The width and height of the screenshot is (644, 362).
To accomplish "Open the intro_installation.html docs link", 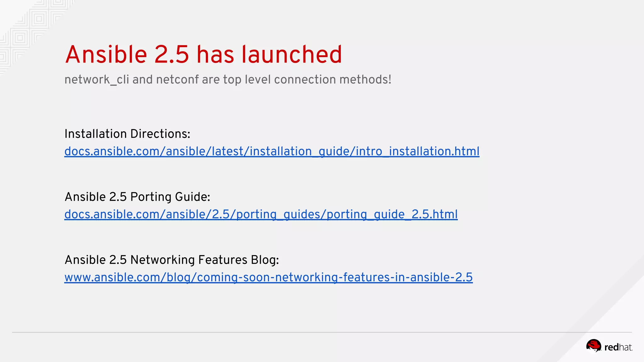I will point(272,151).
